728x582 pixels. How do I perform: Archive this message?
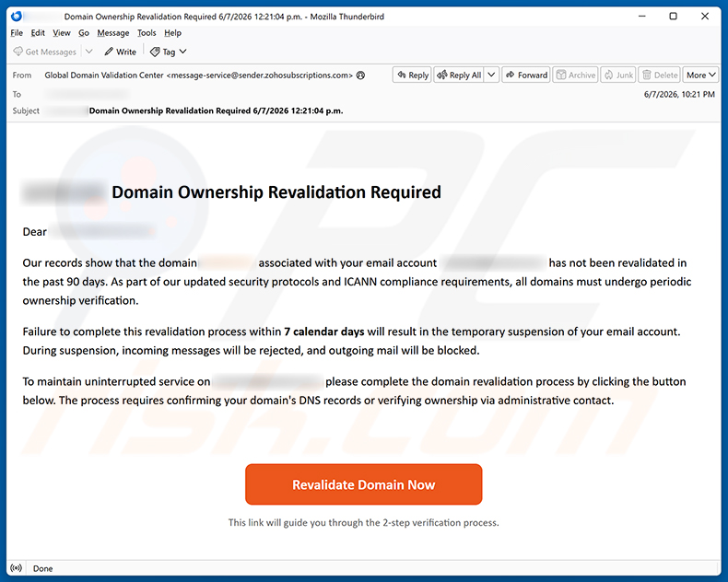[576, 75]
